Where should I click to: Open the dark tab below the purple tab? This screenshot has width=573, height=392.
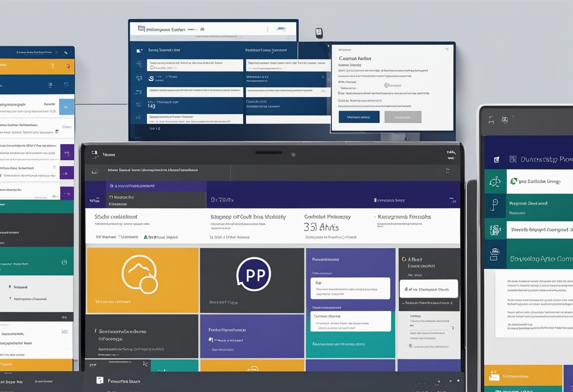[x=145, y=200]
